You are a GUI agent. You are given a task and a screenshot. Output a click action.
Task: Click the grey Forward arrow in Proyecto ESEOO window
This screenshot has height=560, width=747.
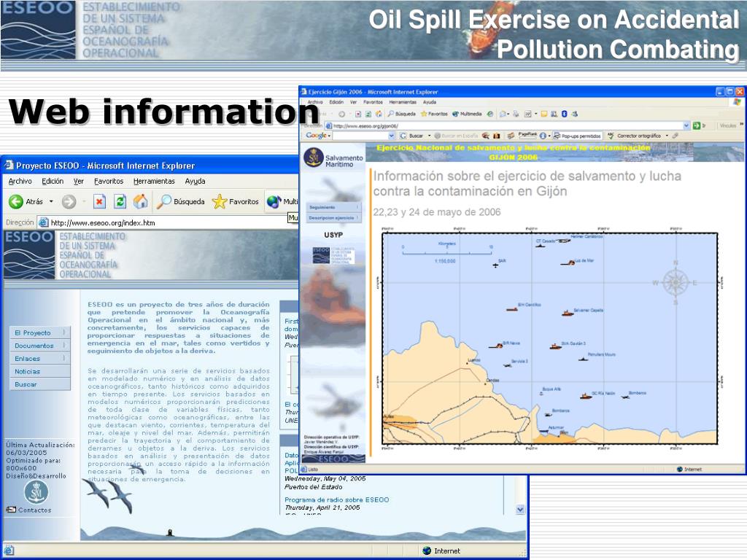[x=69, y=202]
